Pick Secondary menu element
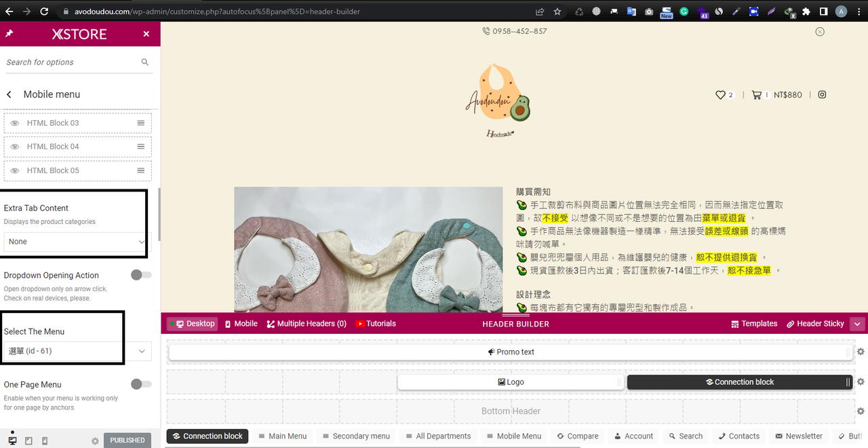This screenshot has height=448, width=868. click(x=356, y=436)
